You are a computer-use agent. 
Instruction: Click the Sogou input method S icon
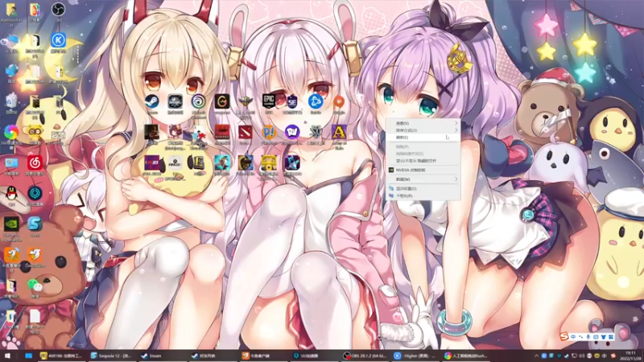click(564, 337)
